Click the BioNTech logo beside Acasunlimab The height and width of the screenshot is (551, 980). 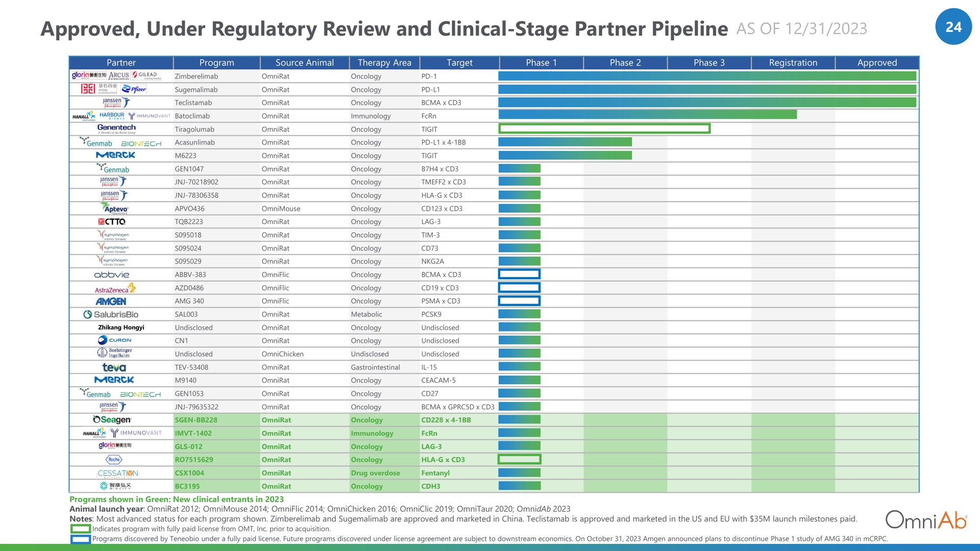click(141, 144)
